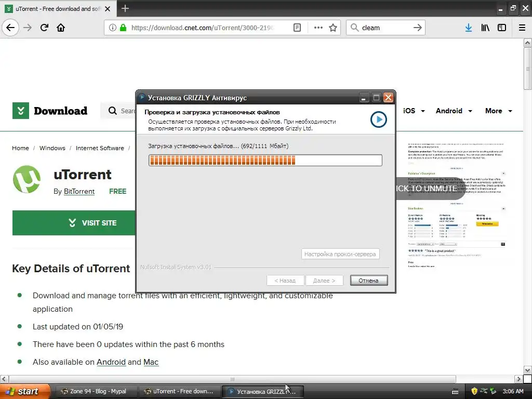Click the vertical scrollbar up arrow
The height and width of the screenshot is (399, 532).
[527, 43]
